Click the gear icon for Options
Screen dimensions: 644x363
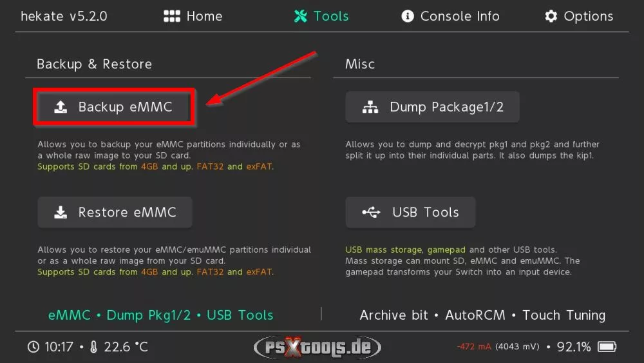pyautogui.click(x=551, y=17)
